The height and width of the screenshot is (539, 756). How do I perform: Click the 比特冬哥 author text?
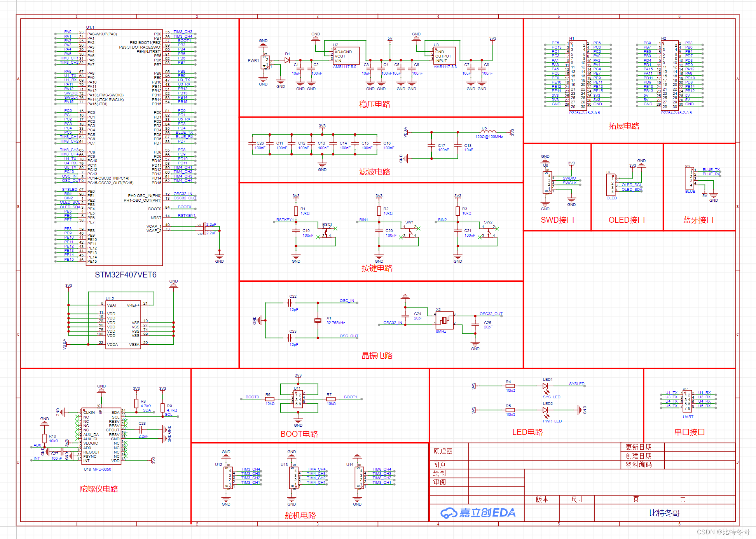click(664, 513)
